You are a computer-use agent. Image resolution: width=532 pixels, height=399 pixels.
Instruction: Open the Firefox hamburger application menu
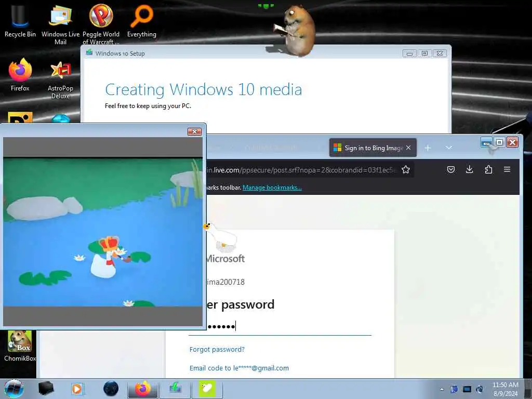(x=507, y=169)
